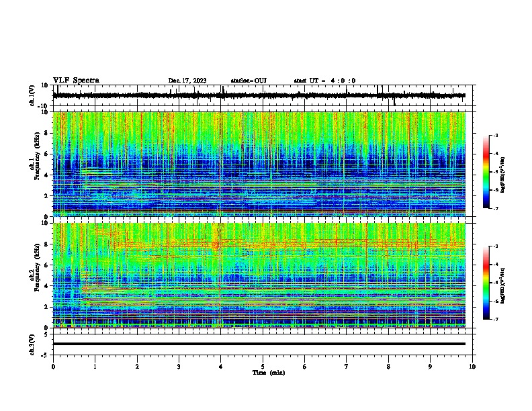Click the time axis tick label '1'
The width and height of the screenshot is (532, 411).
click(x=95, y=367)
